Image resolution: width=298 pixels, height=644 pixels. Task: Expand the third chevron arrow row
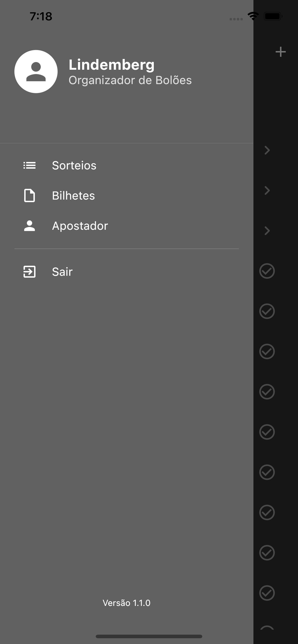pyautogui.click(x=267, y=231)
